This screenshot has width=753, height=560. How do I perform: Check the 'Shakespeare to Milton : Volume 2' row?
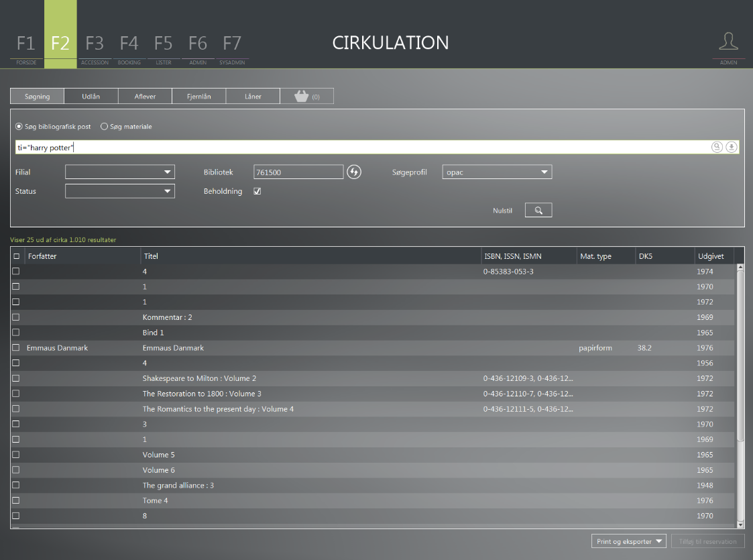tap(16, 378)
